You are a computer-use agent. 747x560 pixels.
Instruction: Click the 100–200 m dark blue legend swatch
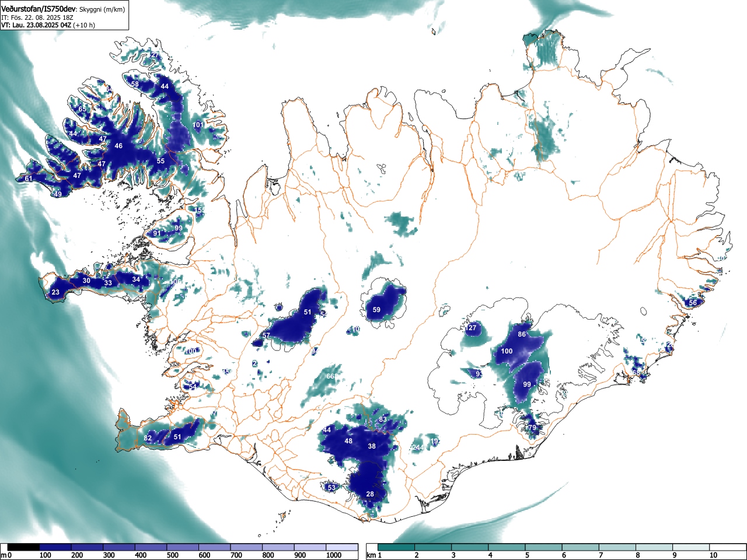[x=55, y=547]
